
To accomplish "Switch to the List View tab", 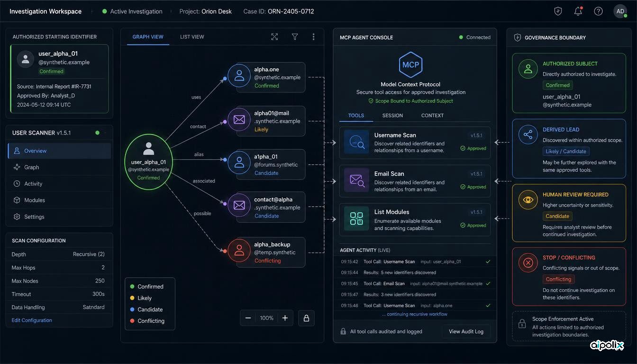I will (x=192, y=37).
